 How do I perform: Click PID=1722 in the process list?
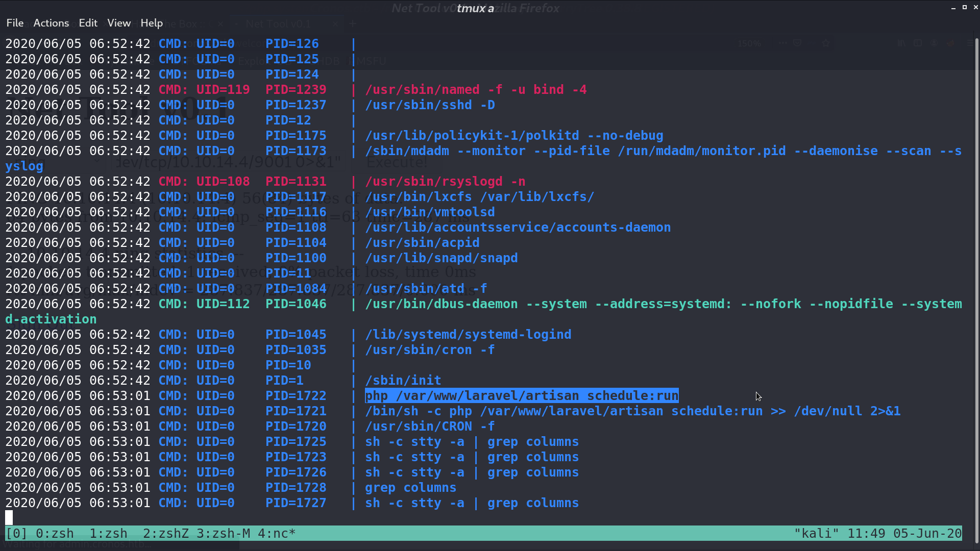click(x=296, y=396)
